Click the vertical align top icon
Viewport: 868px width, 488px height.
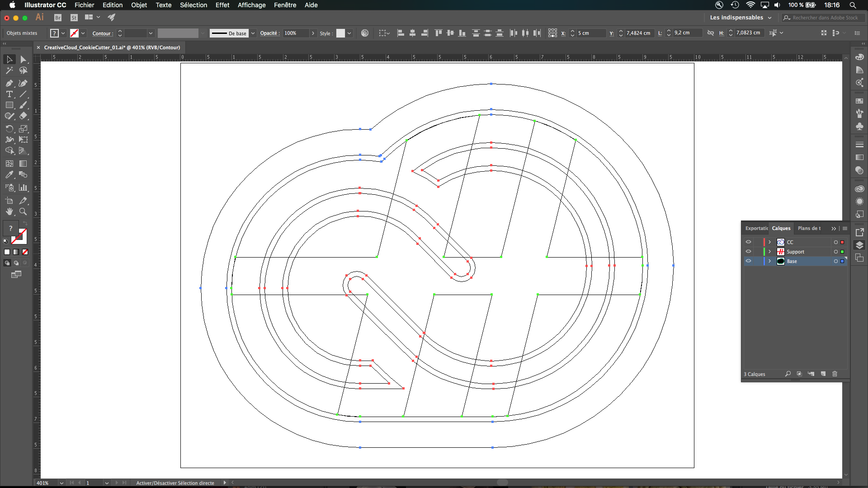pos(438,33)
